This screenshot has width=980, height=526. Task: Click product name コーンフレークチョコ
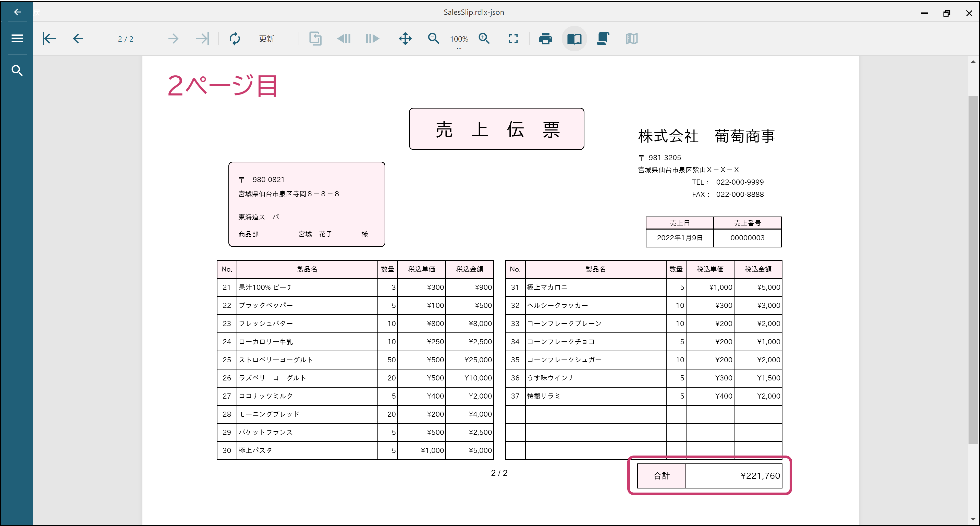[561, 342]
